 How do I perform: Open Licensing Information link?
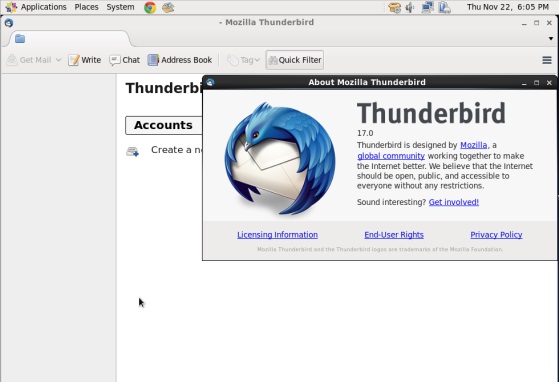pyautogui.click(x=277, y=235)
